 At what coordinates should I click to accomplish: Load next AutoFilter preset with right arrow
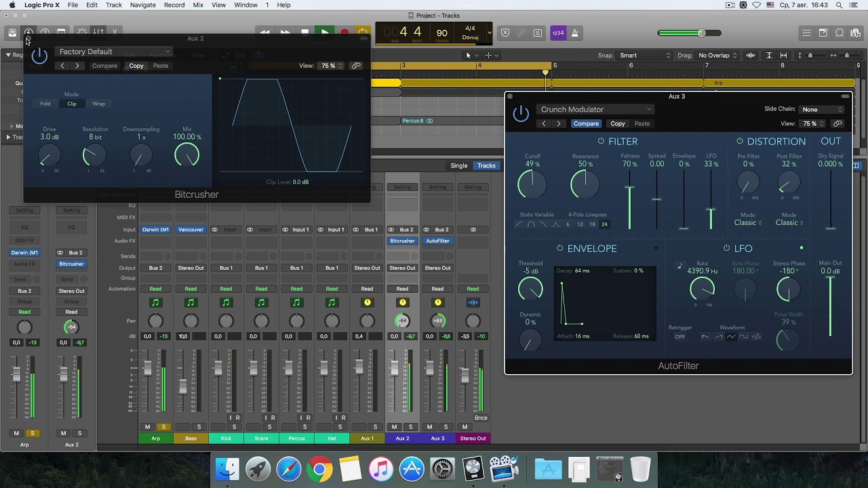point(559,123)
